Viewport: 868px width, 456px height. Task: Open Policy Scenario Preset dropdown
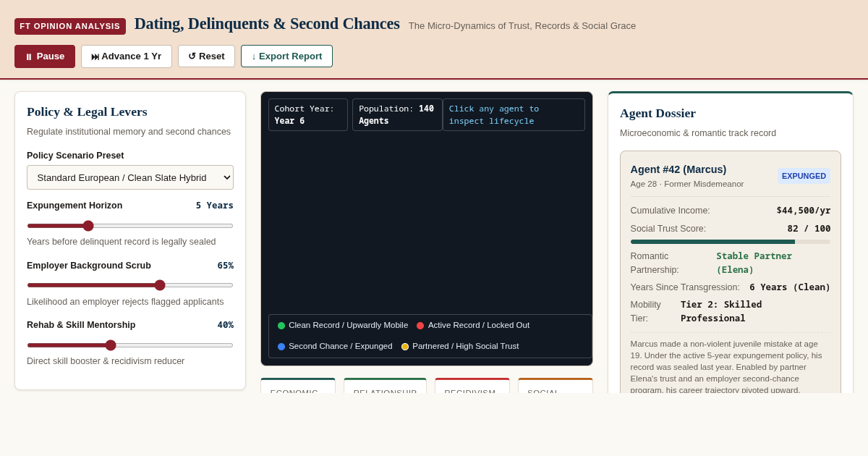pos(130,177)
